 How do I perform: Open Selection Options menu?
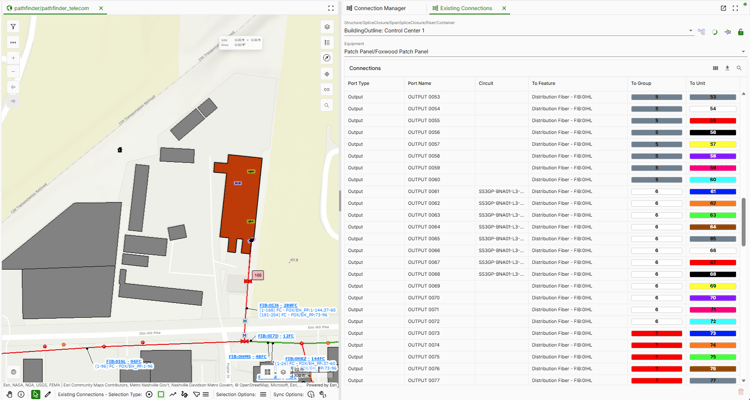pos(263,394)
